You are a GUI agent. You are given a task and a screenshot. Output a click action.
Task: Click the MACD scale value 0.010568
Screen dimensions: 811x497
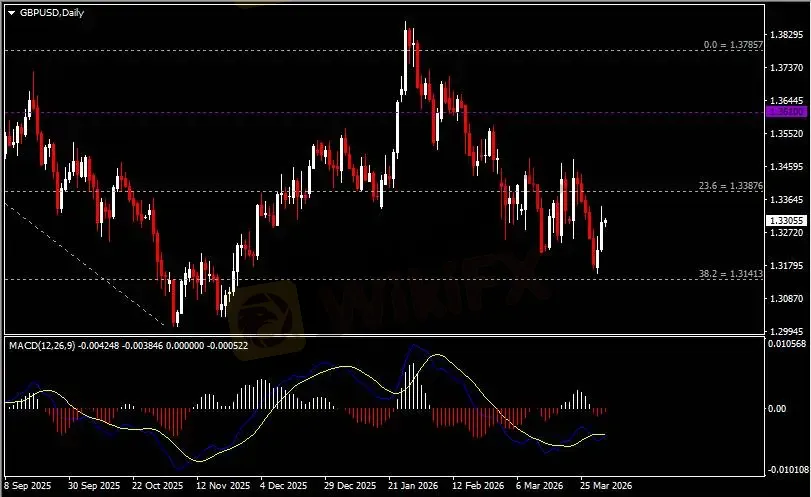(787, 344)
